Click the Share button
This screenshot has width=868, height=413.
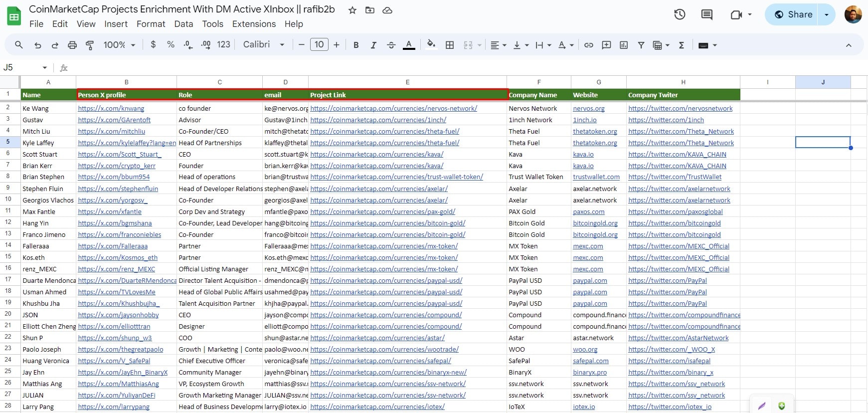pyautogui.click(x=793, y=14)
